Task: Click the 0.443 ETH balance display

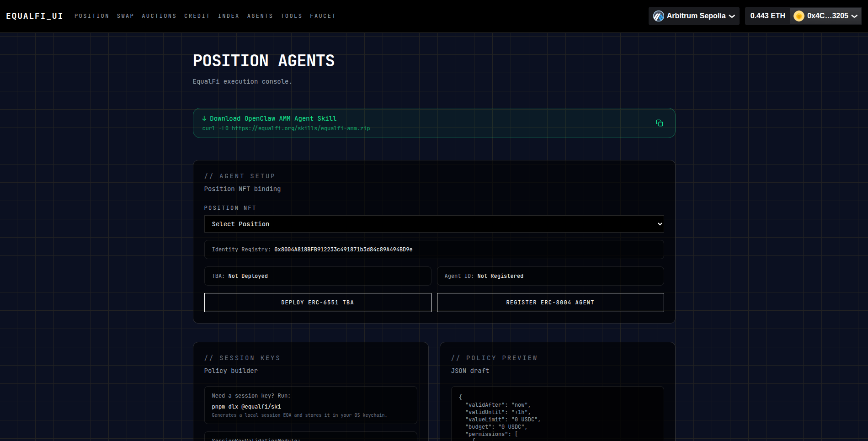Action: (767, 16)
